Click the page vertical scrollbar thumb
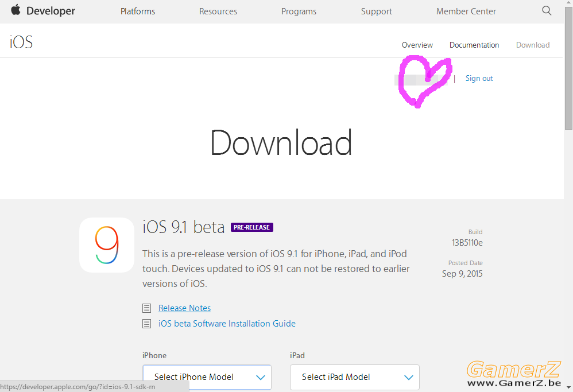Viewport: 573px width, 392px height. click(568, 69)
